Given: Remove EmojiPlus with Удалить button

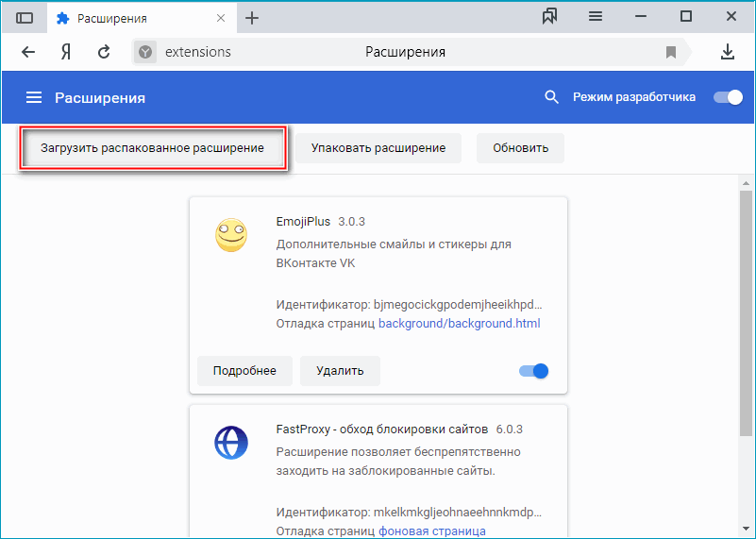Looking at the screenshot, I should pyautogui.click(x=340, y=371).
